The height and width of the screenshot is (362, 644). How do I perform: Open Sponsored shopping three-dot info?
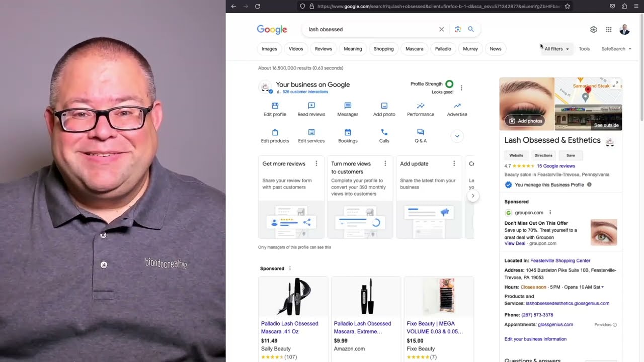[x=290, y=268]
